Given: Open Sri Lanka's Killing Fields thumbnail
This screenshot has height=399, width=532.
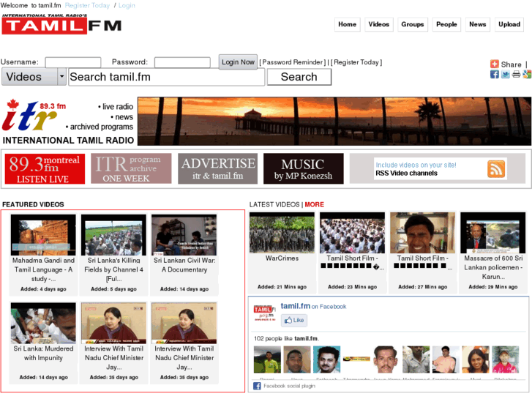Looking at the screenshot, I should point(113,235).
